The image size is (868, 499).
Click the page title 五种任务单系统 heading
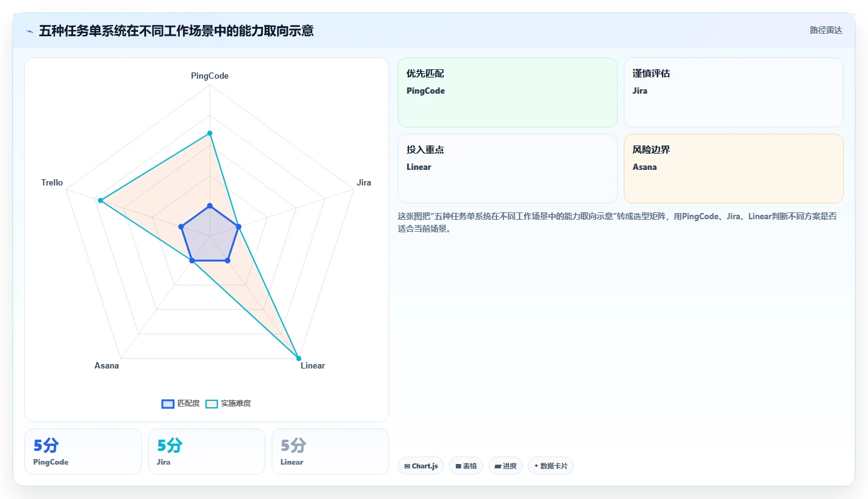pyautogui.click(x=176, y=30)
